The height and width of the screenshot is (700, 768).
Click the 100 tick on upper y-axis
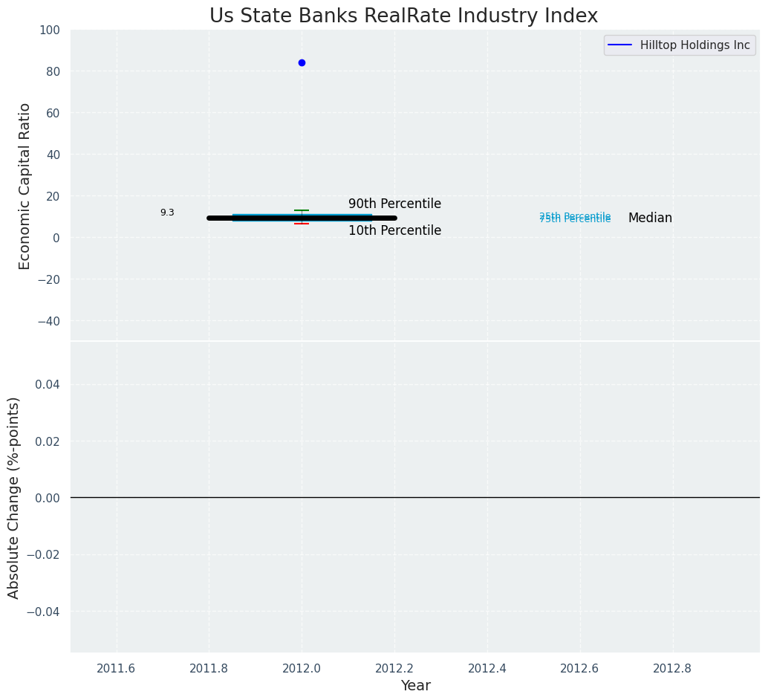[x=50, y=30]
